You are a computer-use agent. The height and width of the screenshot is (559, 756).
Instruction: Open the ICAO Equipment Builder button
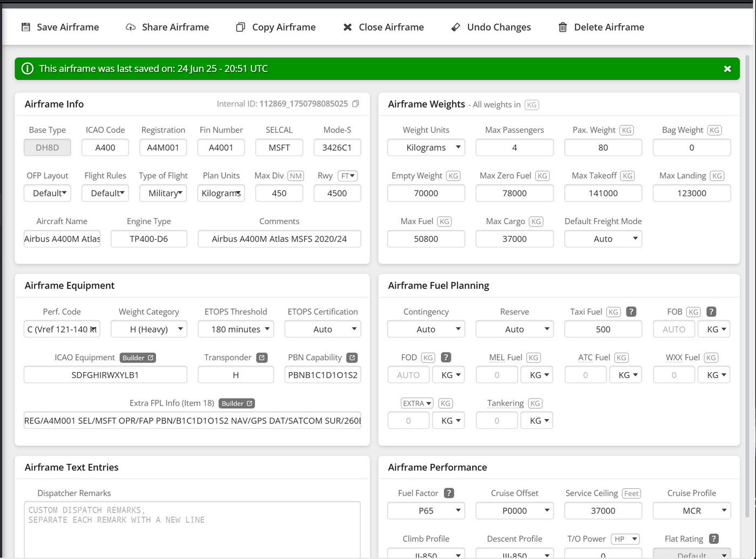point(138,358)
